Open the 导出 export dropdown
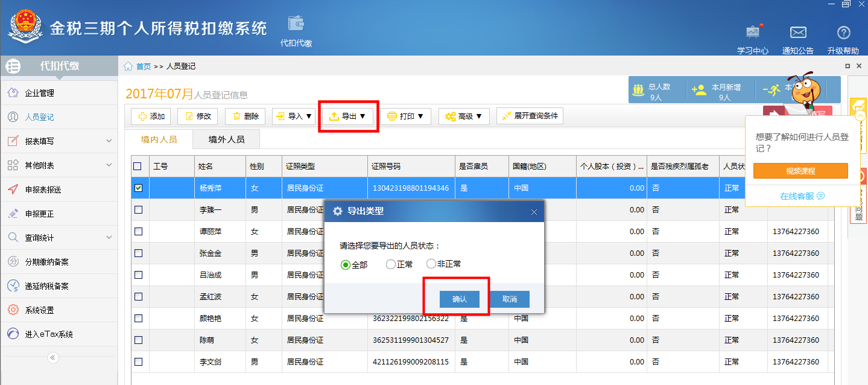The image size is (868, 385). click(x=348, y=116)
